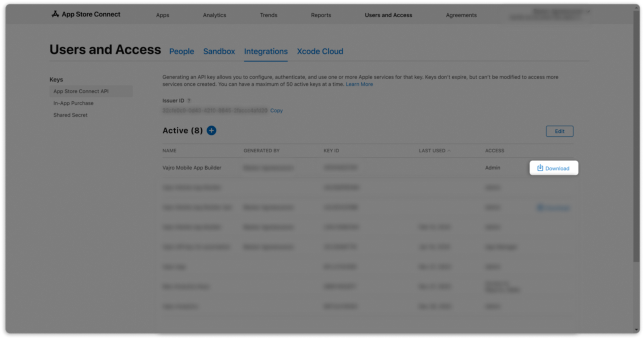Click the App Store Connect logo
This screenshot has height=339, width=644.
point(86,14)
